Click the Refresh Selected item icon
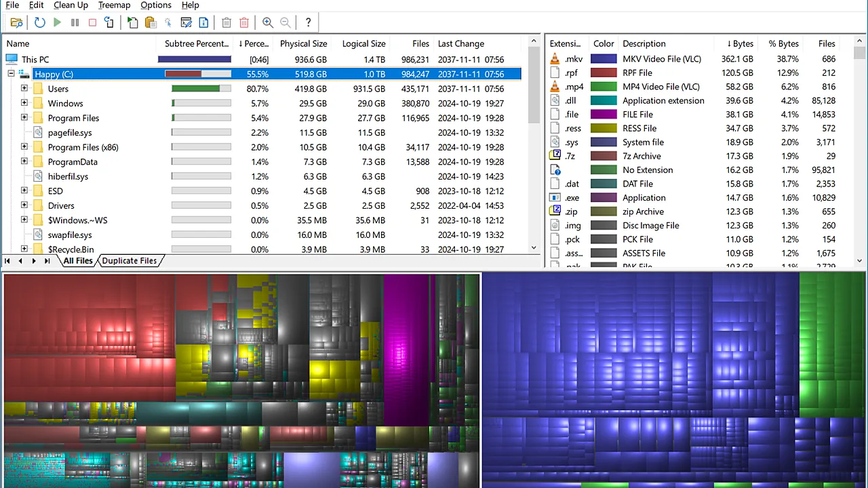The width and height of the screenshot is (868, 488). [109, 22]
